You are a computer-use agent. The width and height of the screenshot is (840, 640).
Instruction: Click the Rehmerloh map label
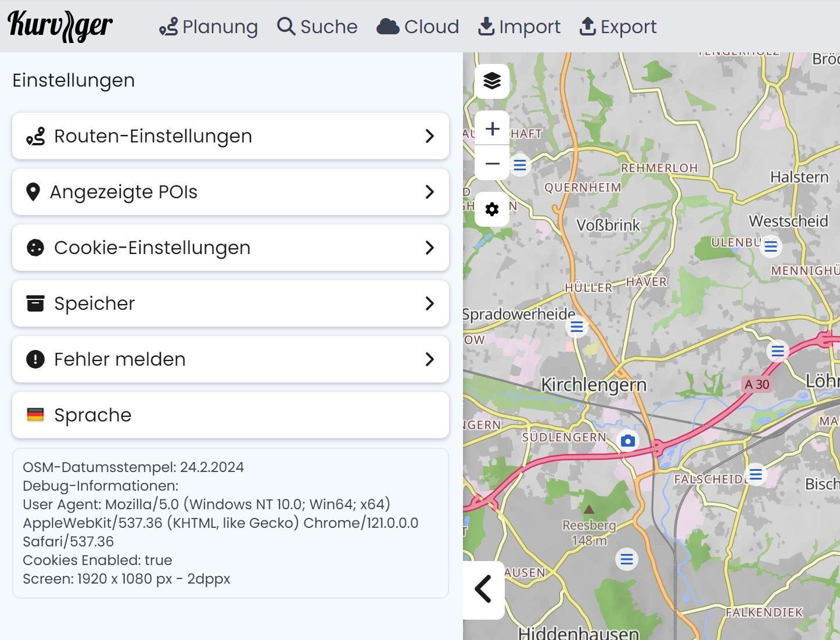click(659, 168)
